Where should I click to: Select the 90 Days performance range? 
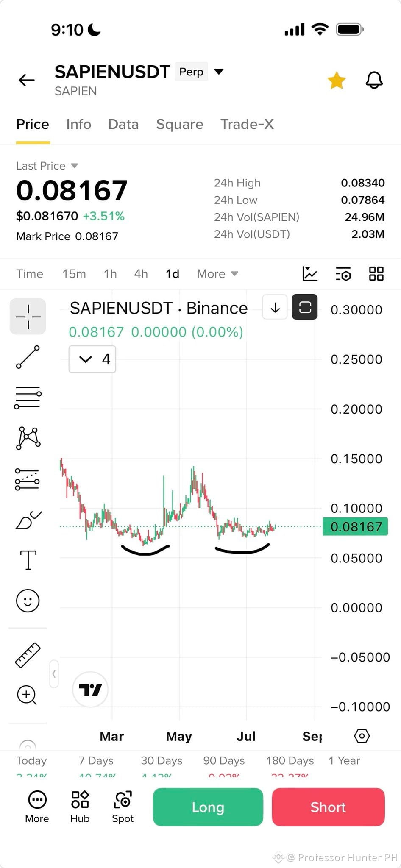224,761
